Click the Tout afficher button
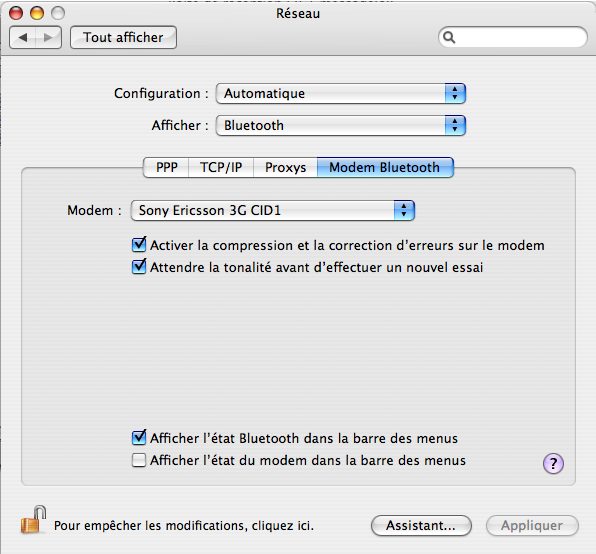Screen dimensions: 596x554 124,37
